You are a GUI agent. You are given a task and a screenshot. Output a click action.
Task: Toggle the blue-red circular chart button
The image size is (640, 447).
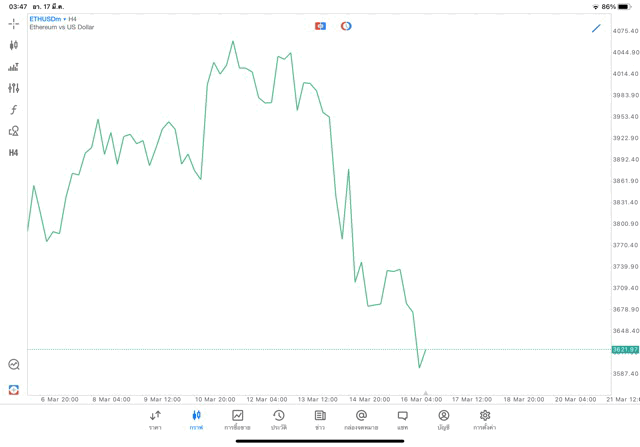(346, 26)
